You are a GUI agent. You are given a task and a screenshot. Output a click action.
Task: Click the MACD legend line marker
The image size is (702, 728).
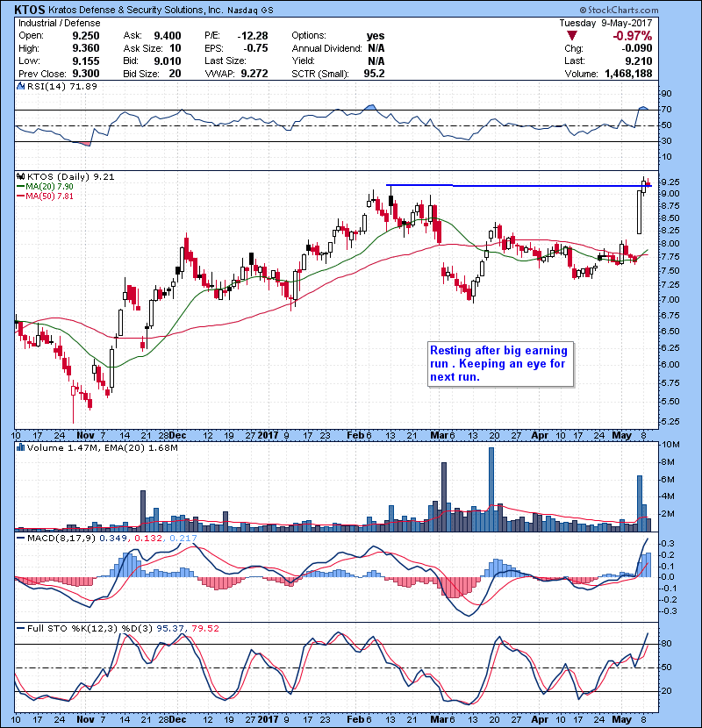(21, 539)
